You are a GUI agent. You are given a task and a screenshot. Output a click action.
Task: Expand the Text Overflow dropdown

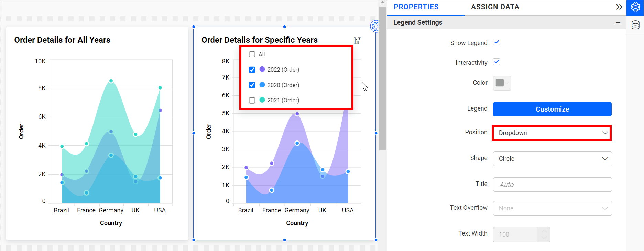click(x=552, y=208)
